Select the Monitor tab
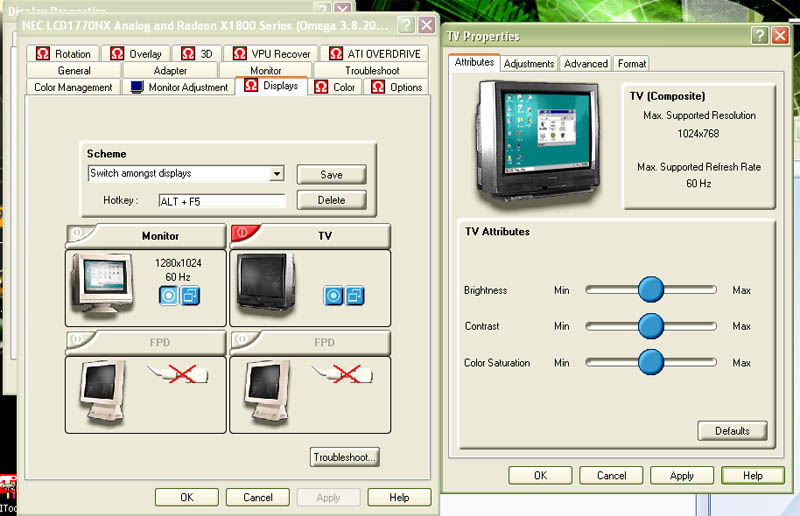The width and height of the screenshot is (800, 516). [x=265, y=70]
